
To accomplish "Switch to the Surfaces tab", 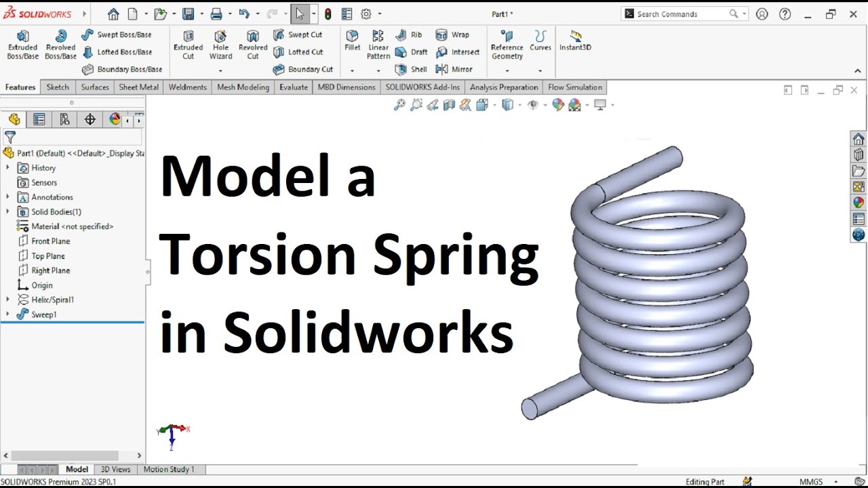I will point(94,87).
